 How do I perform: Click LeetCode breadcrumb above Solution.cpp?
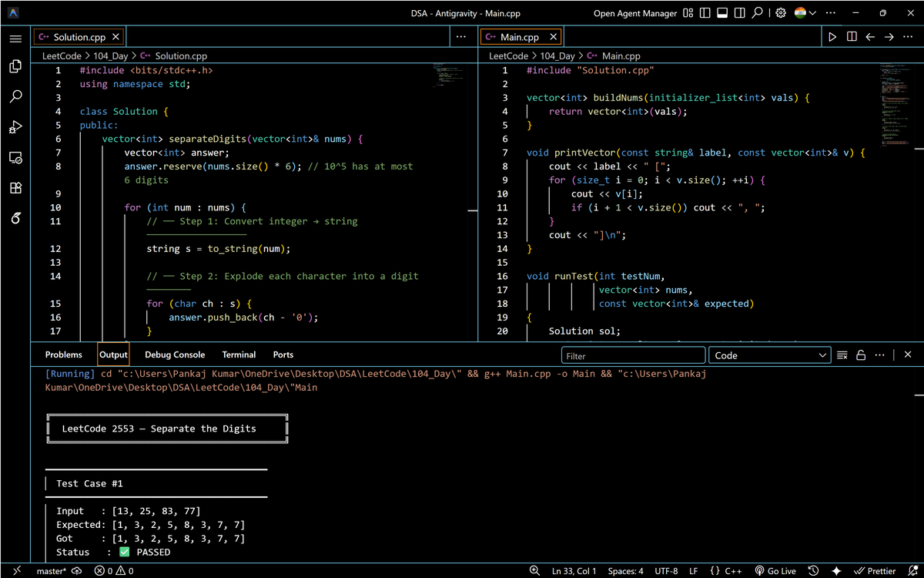tap(62, 56)
